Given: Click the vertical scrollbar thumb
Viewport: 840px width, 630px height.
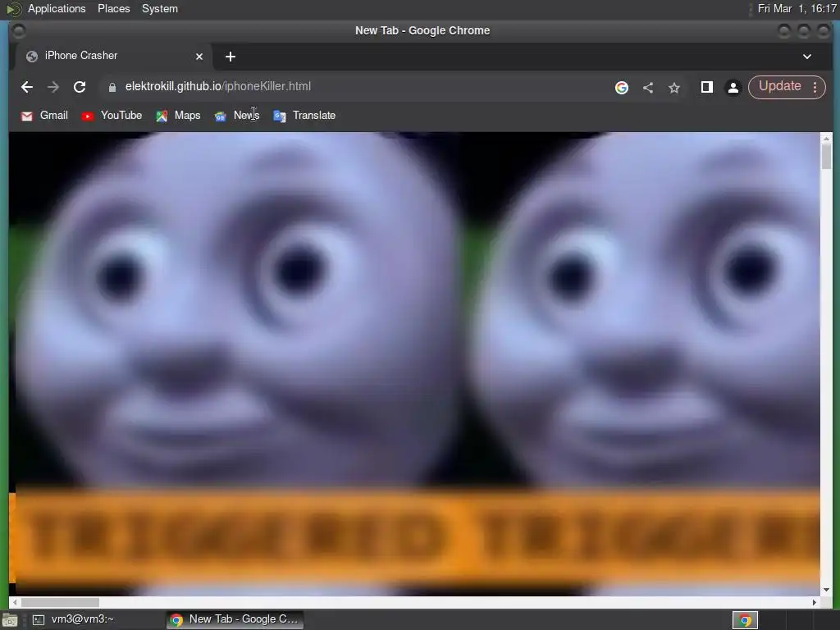Looking at the screenshot, I should click(x=827, y=157).
